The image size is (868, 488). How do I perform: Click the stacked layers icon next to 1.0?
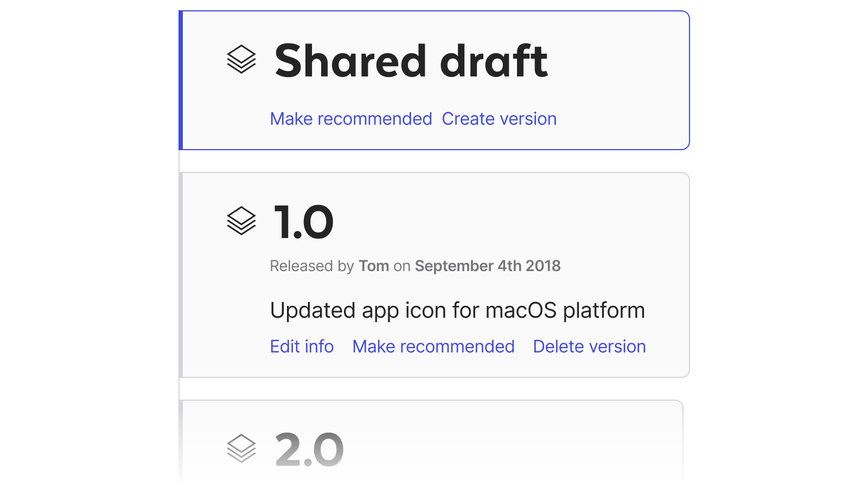coord(241,221)
